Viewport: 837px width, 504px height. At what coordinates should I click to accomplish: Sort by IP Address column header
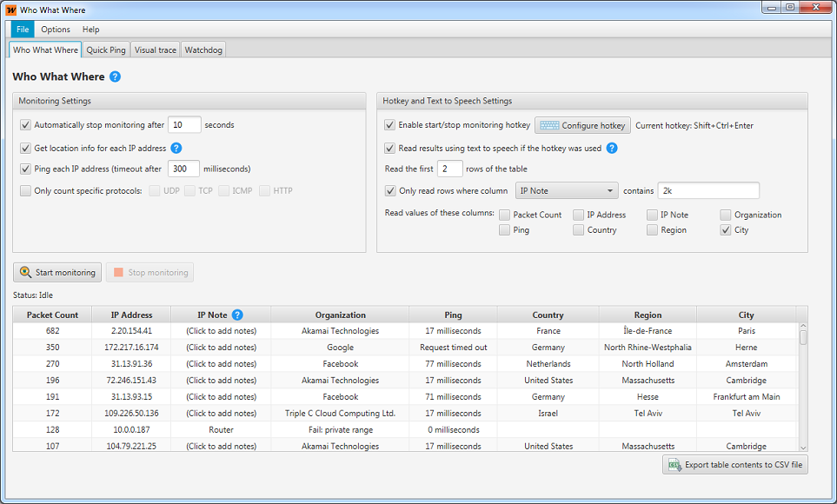pyautogui.click(x=131, y=315)
